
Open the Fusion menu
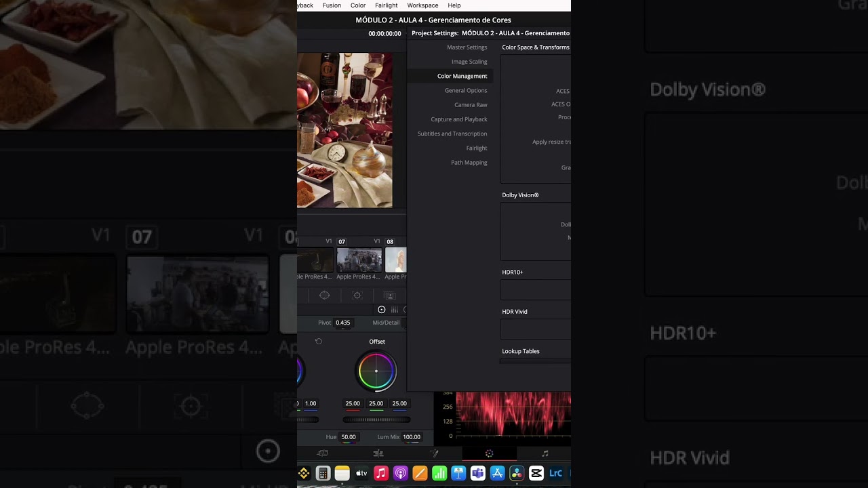coord(332,5)
